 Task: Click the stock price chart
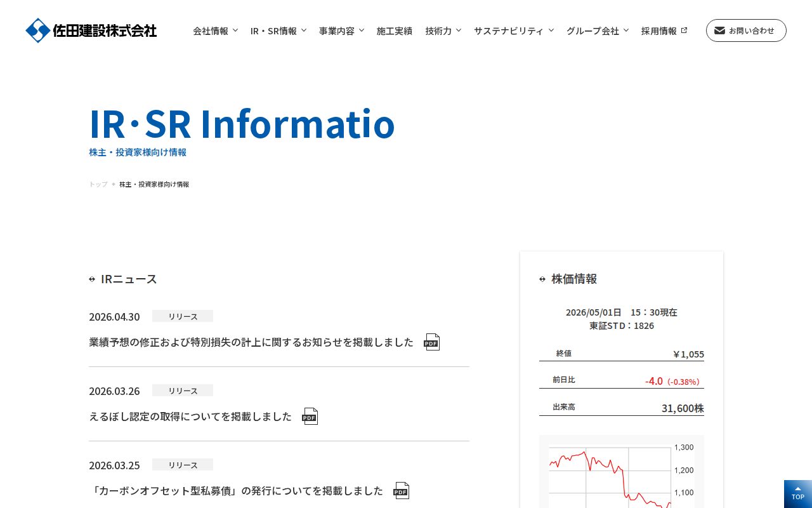click(x=622, y=472)
